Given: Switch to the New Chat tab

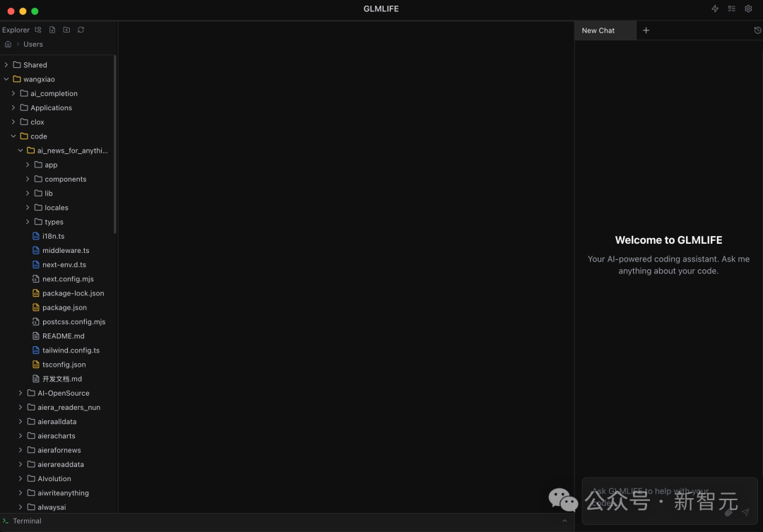Looking at the screenshot, I should pos(598,30).
